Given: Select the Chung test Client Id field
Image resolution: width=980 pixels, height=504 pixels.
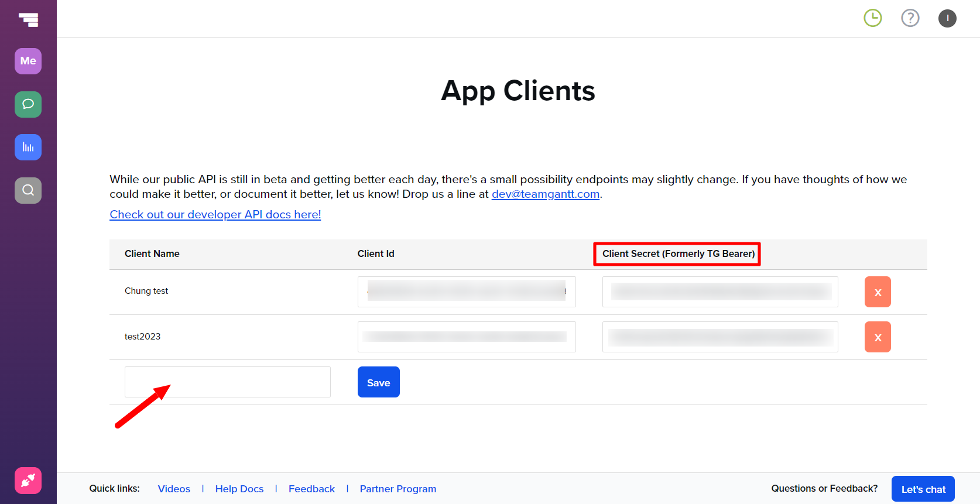Looking at the screenshot, I should 467,292.
